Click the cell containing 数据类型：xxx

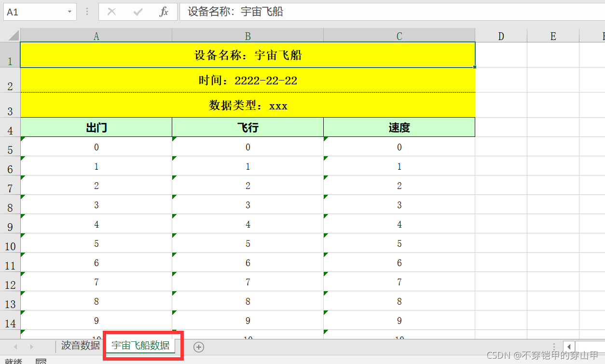point(247,106)
